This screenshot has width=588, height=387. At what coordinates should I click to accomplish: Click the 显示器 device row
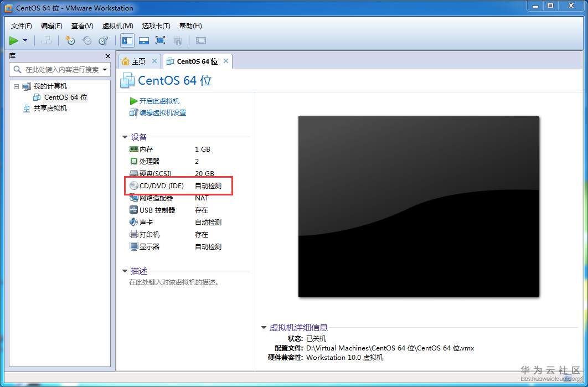(176, 247)
